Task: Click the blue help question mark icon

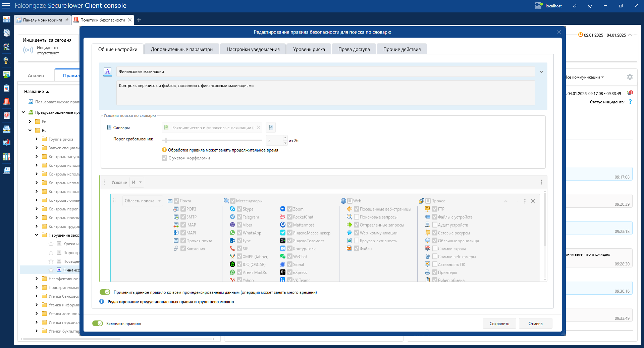Action: click(x=630, y=102)
